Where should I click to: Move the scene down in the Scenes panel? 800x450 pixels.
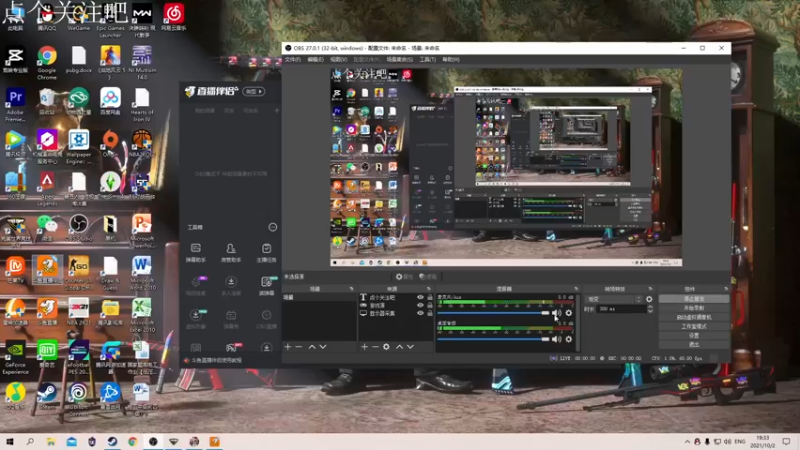point(323,347)
